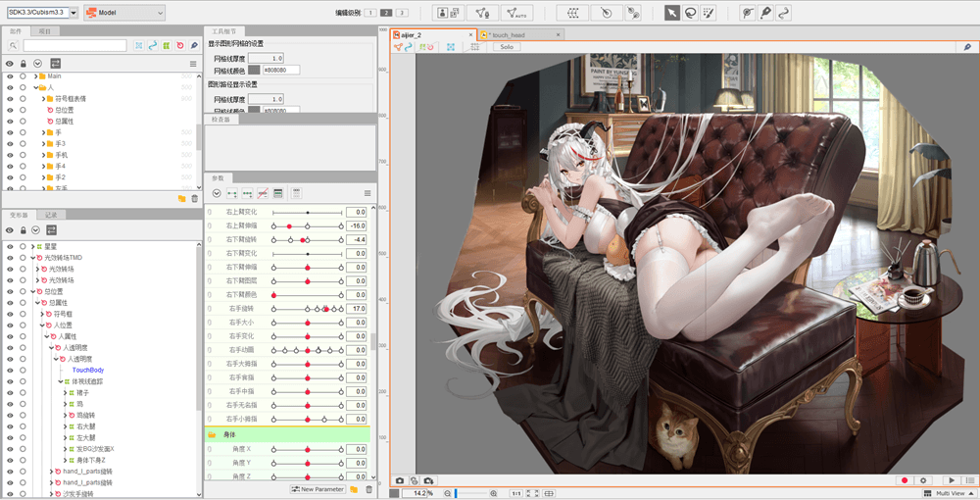Open the 记录 tab in deformer panel
Image resolution: width=980 pixels, height=500 pixels.
(51, 215)
